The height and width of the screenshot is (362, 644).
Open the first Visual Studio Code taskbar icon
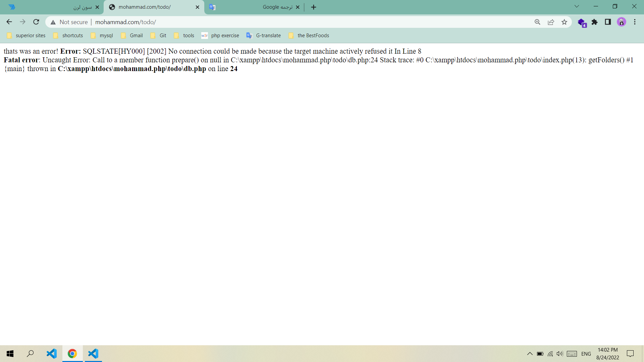tap(51, 354)
